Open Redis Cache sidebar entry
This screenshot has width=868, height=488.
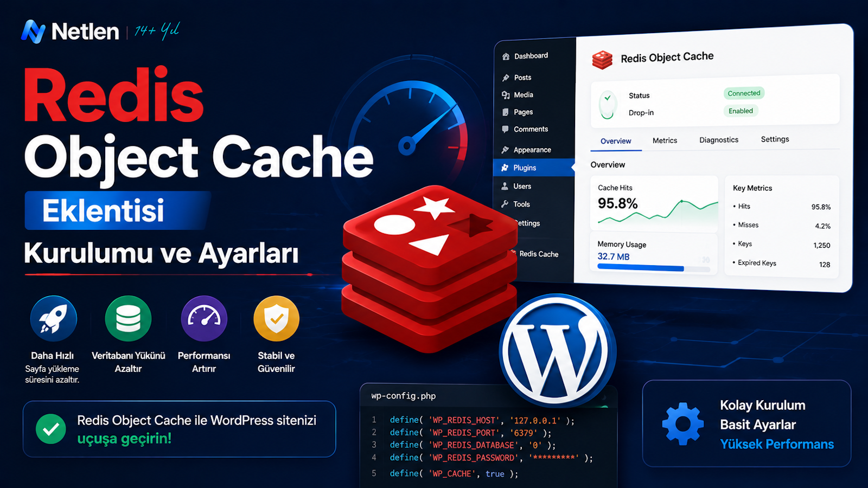(538, 254)
